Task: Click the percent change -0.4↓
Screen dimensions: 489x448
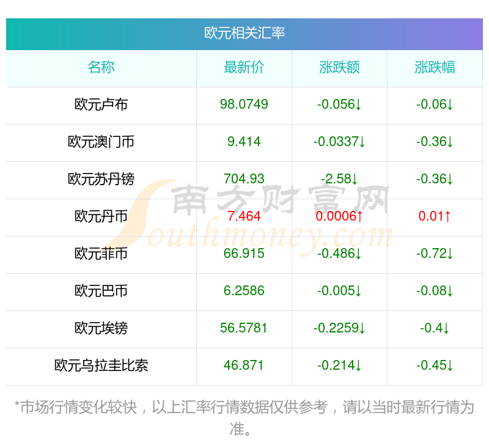Action: 435,328
